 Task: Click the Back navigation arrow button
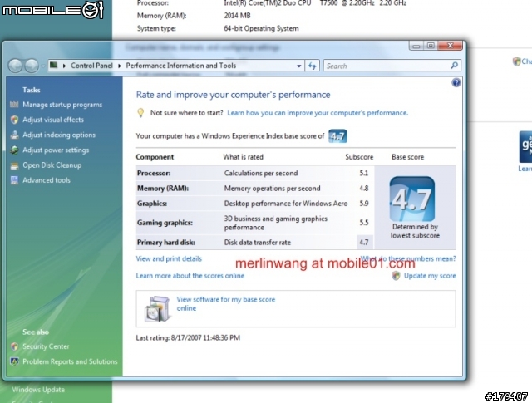(15, 66)
